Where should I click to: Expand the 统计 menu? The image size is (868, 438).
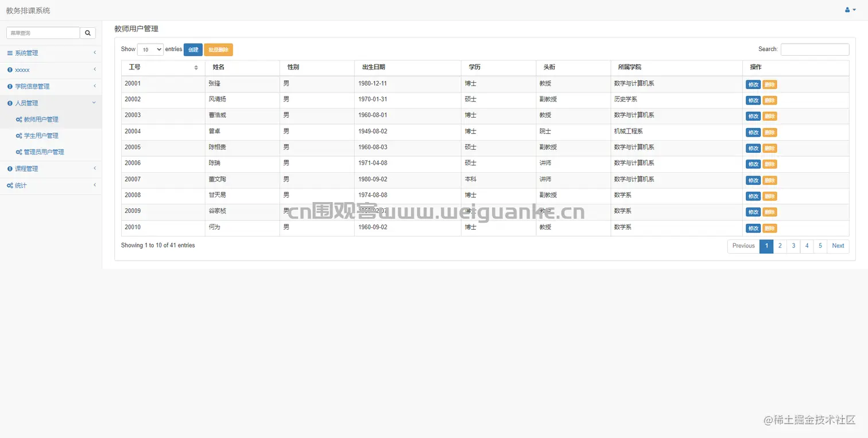51,185
